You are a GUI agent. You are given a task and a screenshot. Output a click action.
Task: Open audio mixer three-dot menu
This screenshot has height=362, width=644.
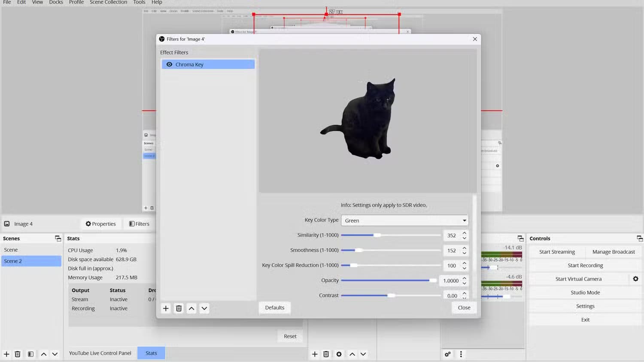click(x=461, y=354)
